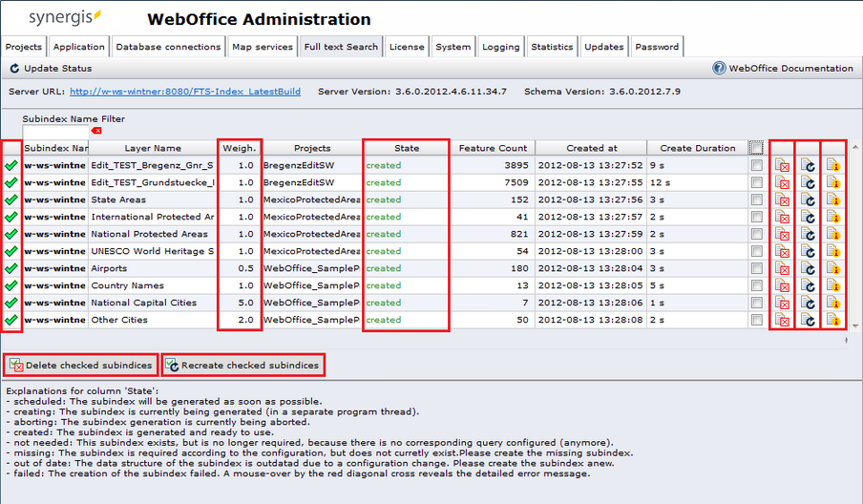Recreate the National Protected Areas subindex
This screenshot has width=863, height=504.
(x=808, y=235)
